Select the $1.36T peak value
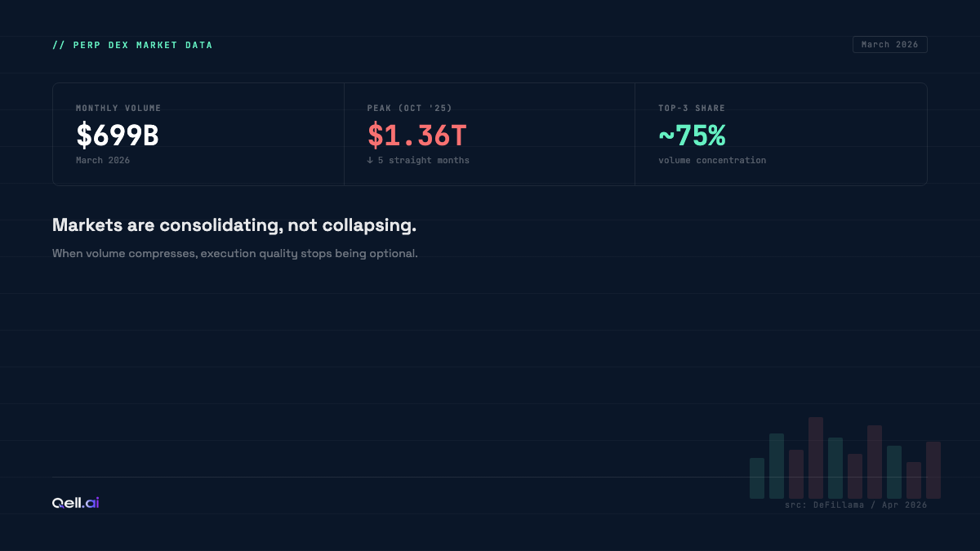 [x=416, y=136]
